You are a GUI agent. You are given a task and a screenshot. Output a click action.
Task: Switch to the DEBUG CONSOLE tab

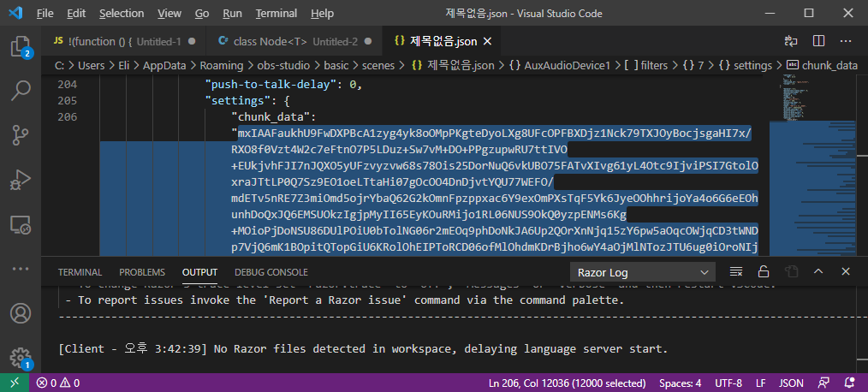(x=271, y=272)
